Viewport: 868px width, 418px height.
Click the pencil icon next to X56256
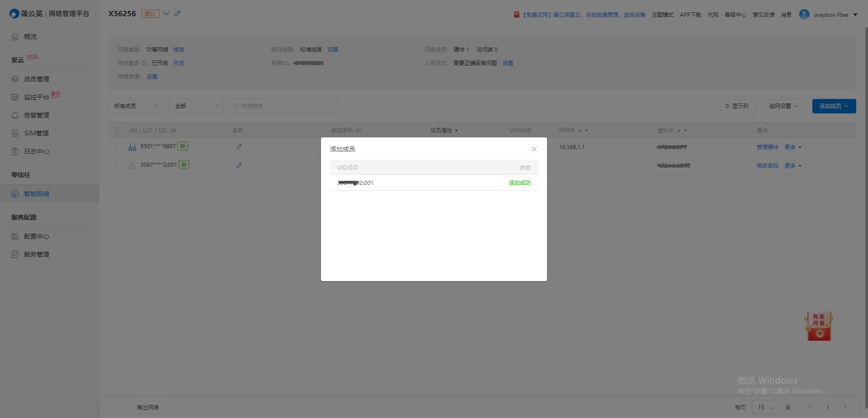pyautogui.click(x=178, y=14)
